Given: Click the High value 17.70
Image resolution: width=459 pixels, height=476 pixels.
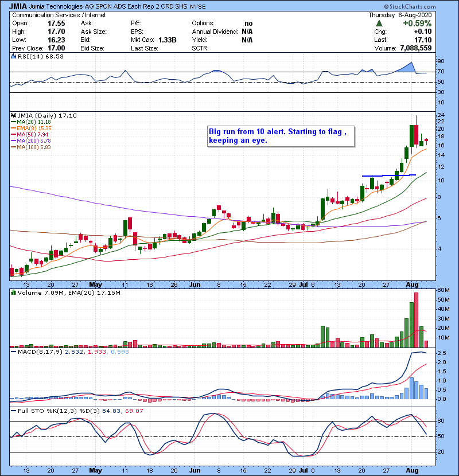Looking at the screenshot, I should coord(56,32).
